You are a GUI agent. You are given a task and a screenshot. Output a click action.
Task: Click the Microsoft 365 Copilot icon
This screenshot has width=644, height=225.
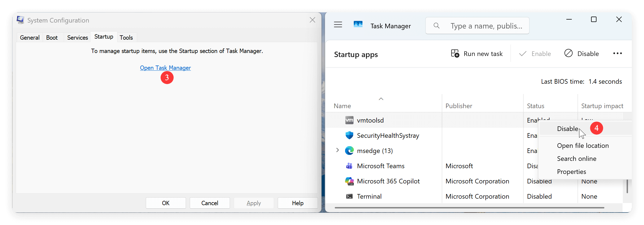pos(349,181)
